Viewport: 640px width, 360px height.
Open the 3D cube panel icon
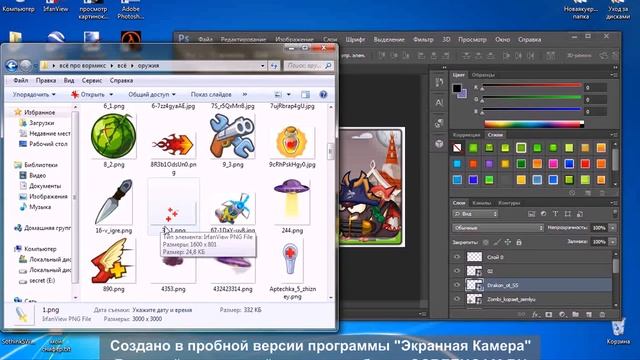pyautogui.click(x=439, y=143)
